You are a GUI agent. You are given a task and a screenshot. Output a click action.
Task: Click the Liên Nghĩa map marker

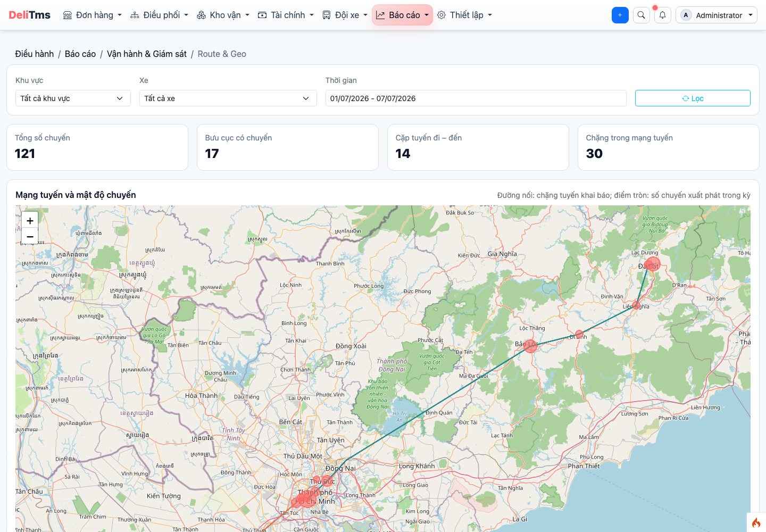pyautogui.click(x=636, y=305)
